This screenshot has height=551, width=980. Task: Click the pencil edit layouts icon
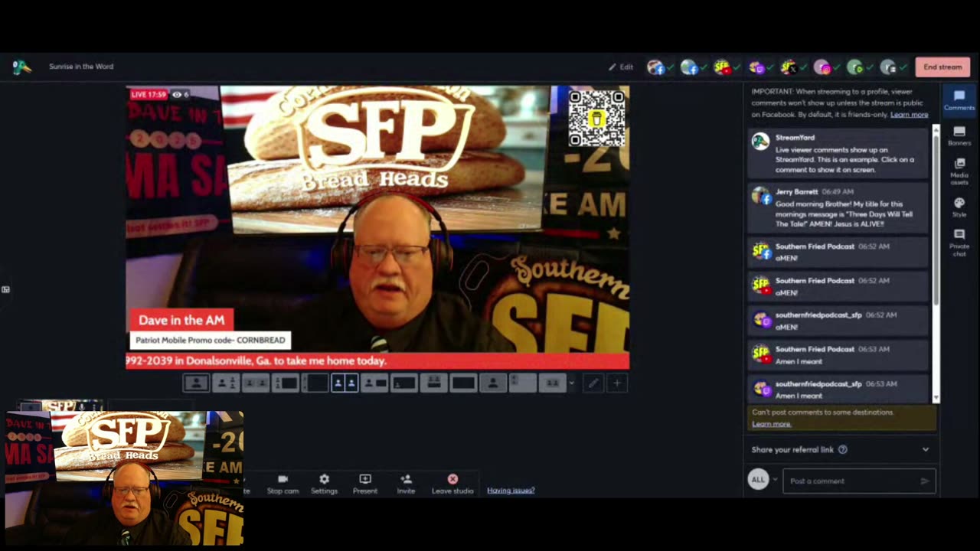(593, 383)
